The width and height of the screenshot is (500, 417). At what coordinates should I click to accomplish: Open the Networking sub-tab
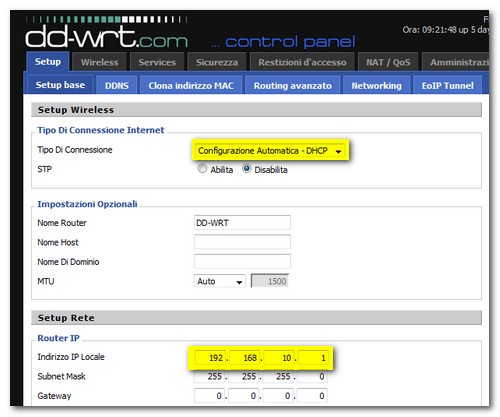[377, 85]
